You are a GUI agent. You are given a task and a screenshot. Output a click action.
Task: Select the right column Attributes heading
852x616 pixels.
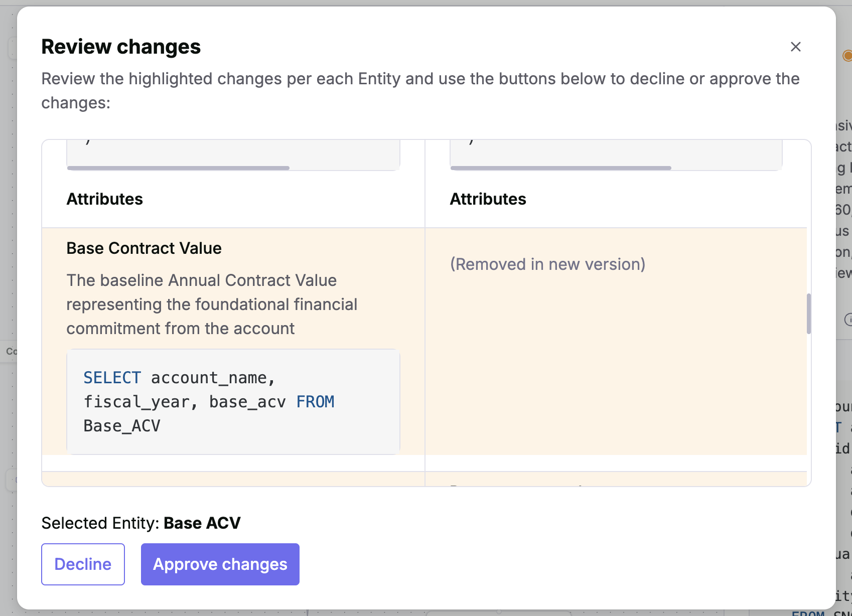tap(488, 199)
